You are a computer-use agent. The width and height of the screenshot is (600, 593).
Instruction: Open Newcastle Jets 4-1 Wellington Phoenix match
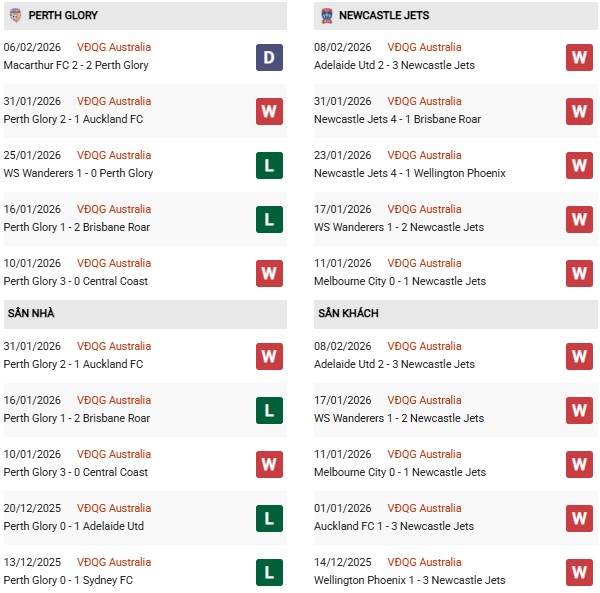pyautogui.click(x=409, y=173)
